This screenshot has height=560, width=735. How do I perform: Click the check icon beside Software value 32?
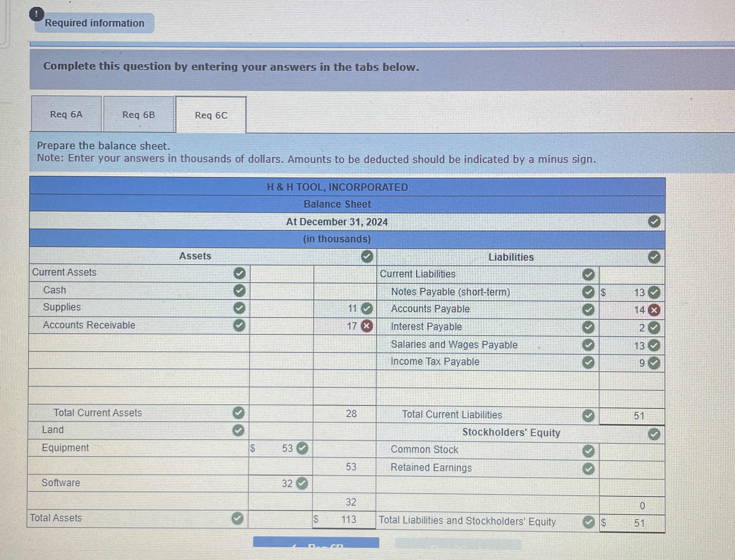302,483
